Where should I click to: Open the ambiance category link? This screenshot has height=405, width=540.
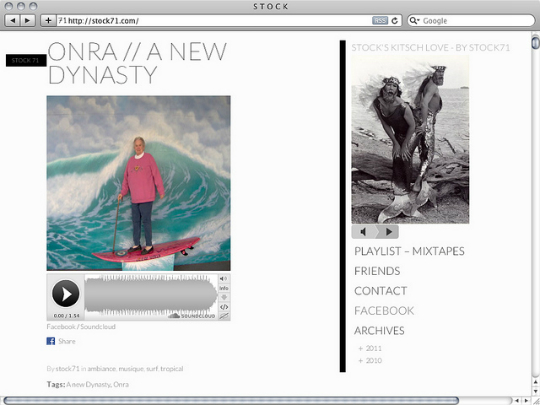102,368
